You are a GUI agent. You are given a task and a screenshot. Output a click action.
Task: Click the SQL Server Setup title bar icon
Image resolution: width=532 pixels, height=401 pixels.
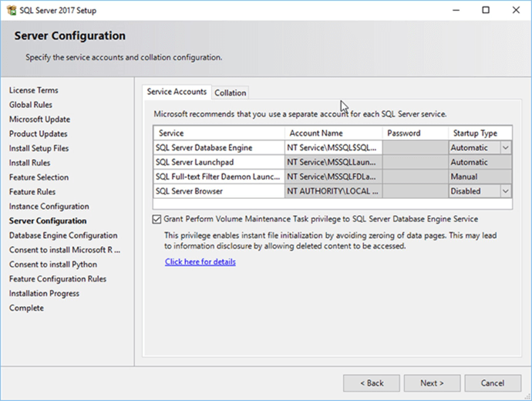click(x=11, y=11)
